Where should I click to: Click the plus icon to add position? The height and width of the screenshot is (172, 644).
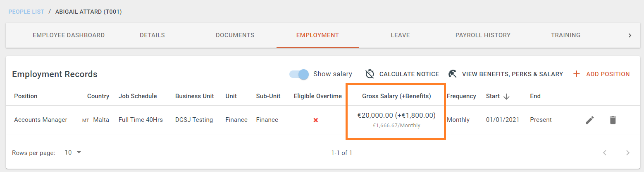[x=576, y=74]
